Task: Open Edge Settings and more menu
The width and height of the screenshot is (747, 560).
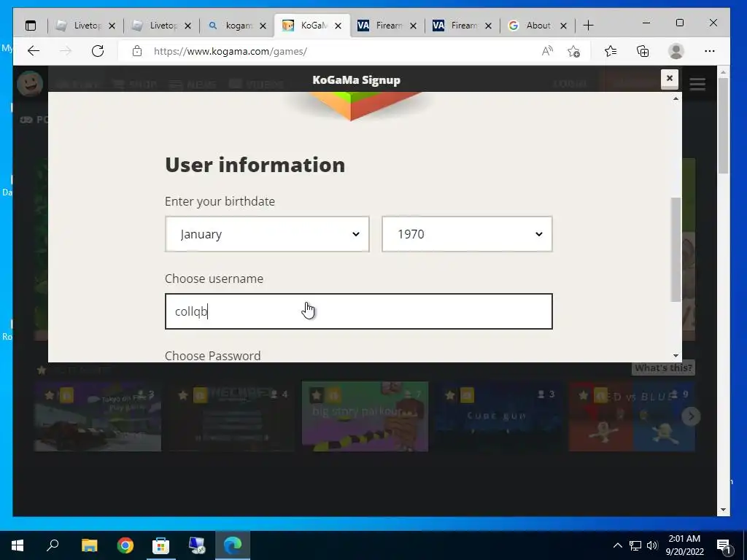Action: [709, 51]
